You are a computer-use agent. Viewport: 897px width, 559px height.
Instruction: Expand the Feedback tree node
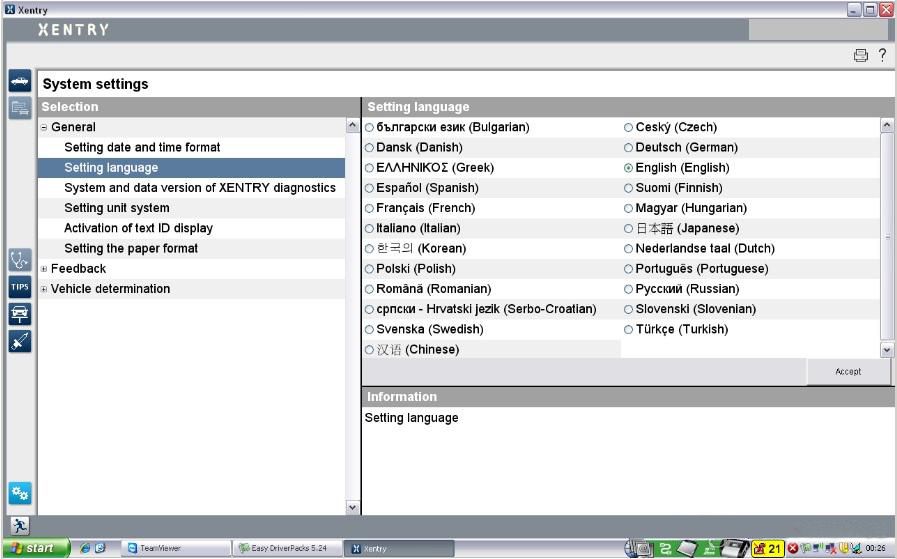pos(44,269)
